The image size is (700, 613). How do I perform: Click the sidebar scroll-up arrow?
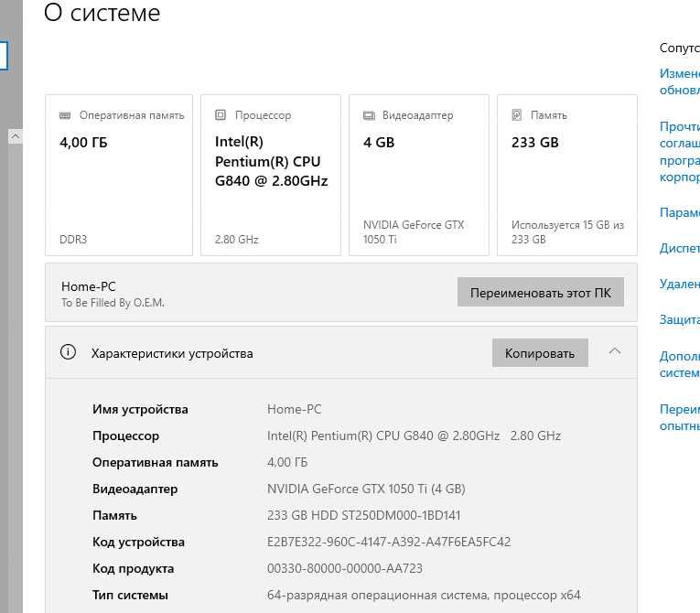pos(16,136)
